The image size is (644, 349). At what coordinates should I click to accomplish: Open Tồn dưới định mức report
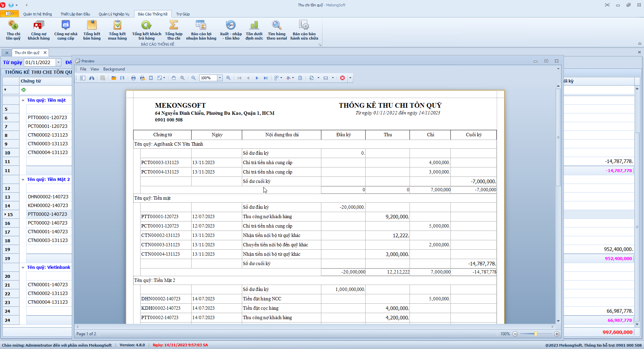pyautogui.click(x=254, y=30)
